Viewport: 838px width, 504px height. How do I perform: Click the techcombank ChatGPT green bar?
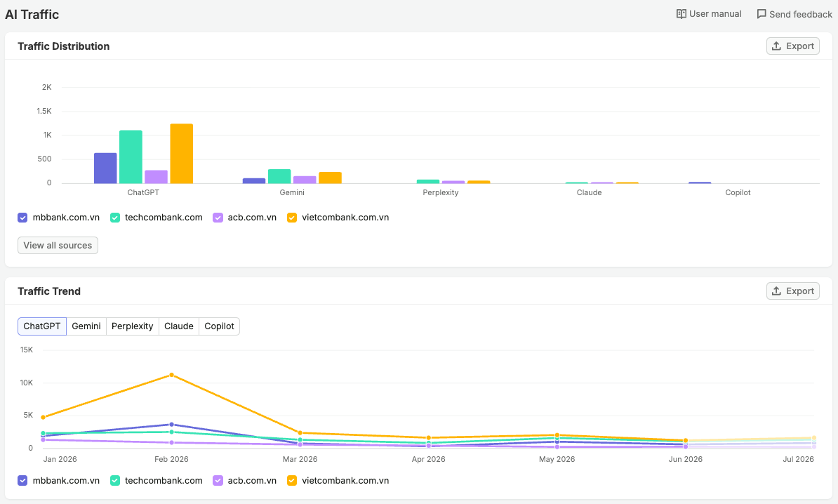131,157
